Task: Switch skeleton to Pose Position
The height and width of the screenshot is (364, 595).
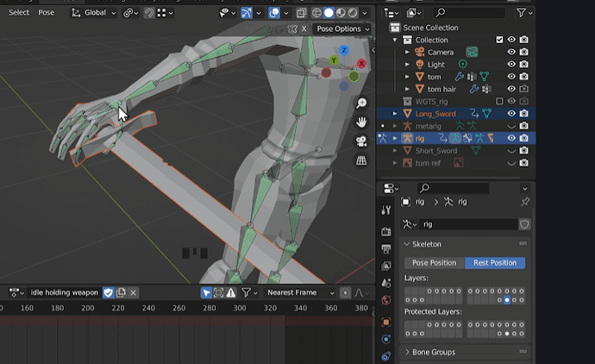Action: coord(434,263)
